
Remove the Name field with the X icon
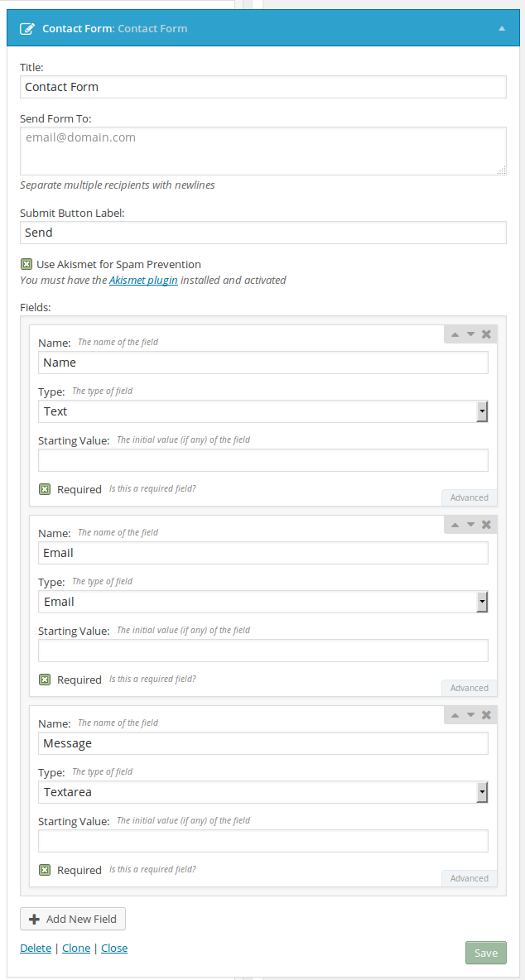click(486, 334)
